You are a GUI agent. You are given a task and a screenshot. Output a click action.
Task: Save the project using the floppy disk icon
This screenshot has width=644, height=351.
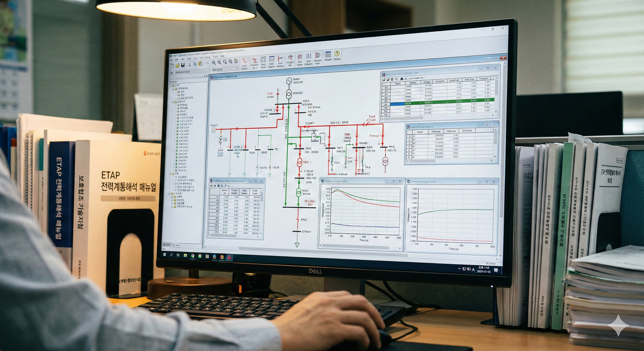pos(183,65)
